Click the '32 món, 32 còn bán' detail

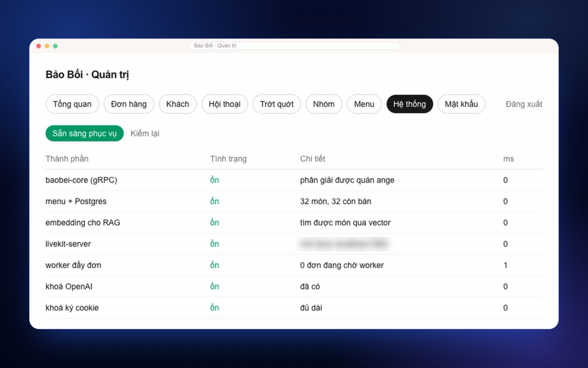tap(336, 201)
